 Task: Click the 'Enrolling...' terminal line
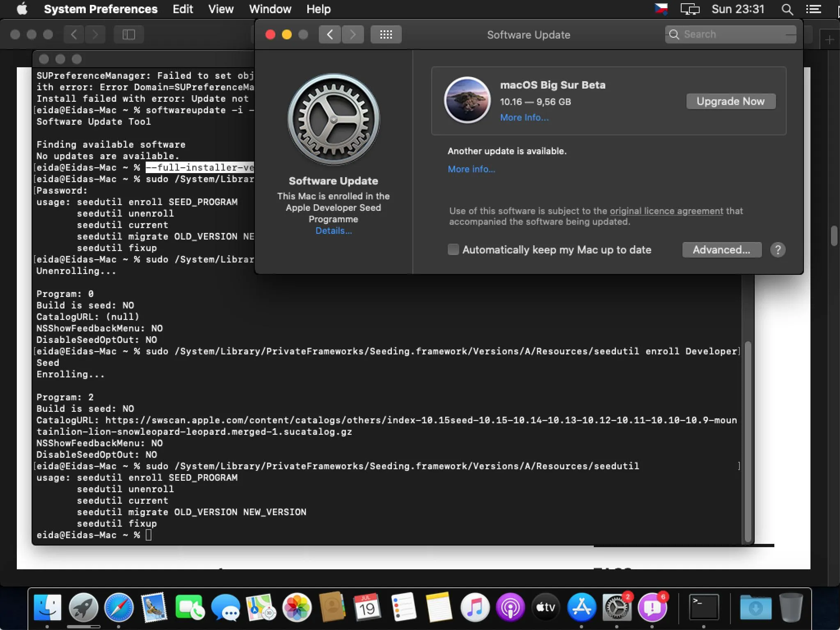coord(71,374)
